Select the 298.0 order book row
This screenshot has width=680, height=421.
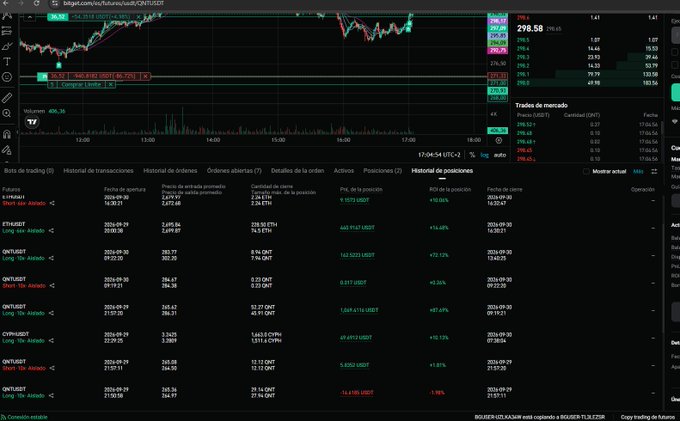pyautogui.click(x=587, y=83)
